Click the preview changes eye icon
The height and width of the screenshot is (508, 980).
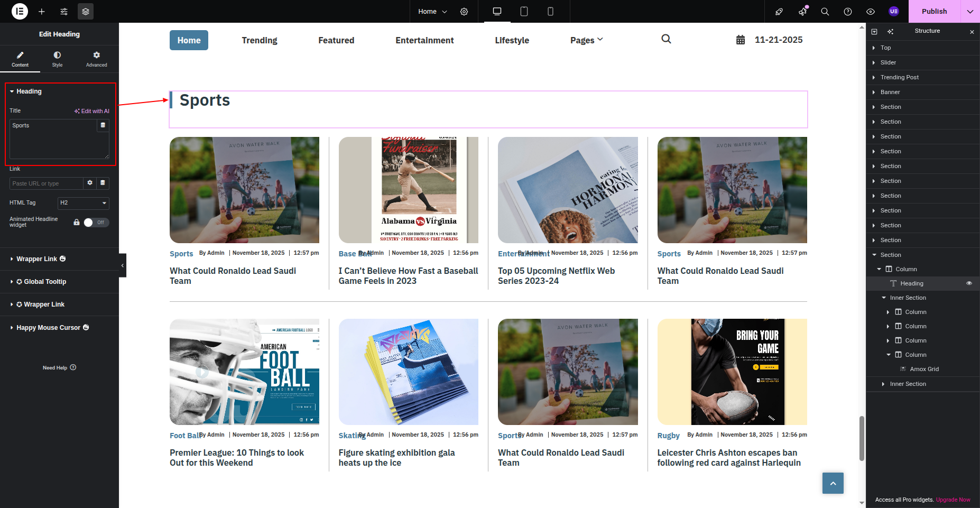[871, 11]
